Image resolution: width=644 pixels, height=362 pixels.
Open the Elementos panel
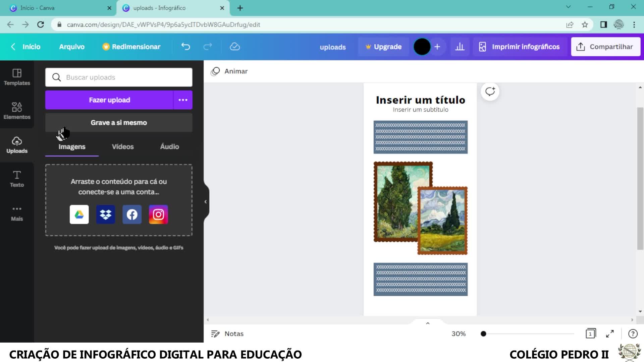coord(17,111)
